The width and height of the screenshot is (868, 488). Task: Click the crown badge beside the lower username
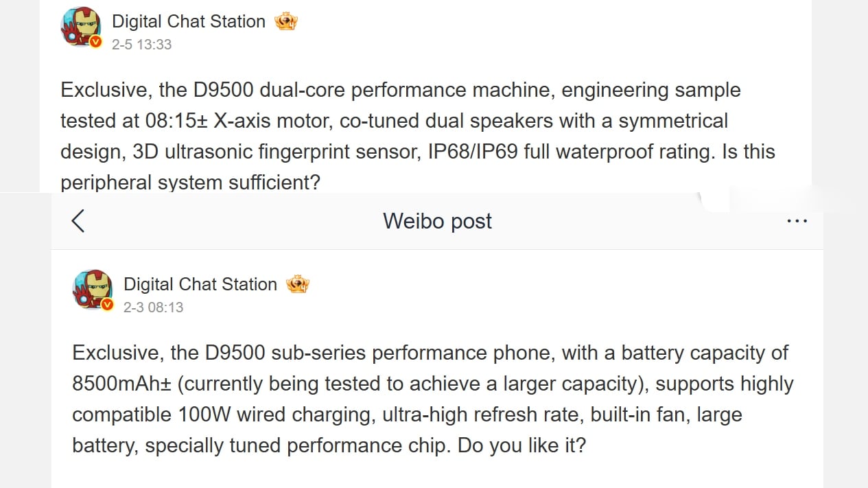[x=298, y=283]
